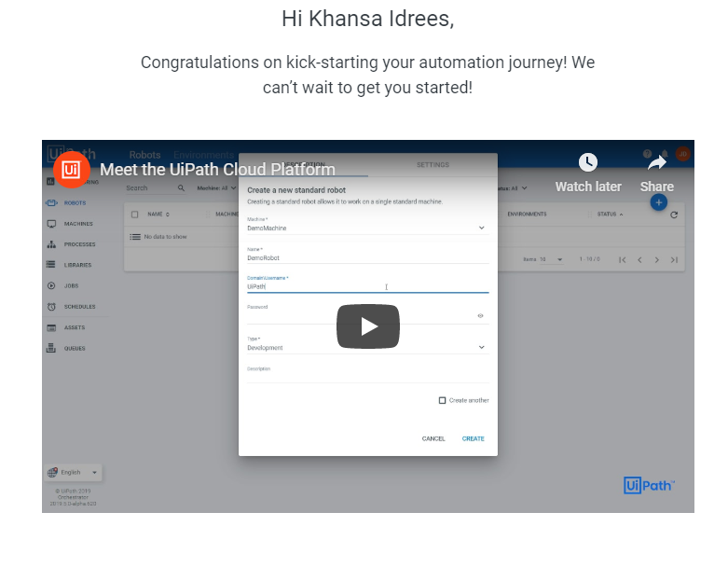Select the Processes sidebar icon
728x568 pixels.
pos(51,244)
